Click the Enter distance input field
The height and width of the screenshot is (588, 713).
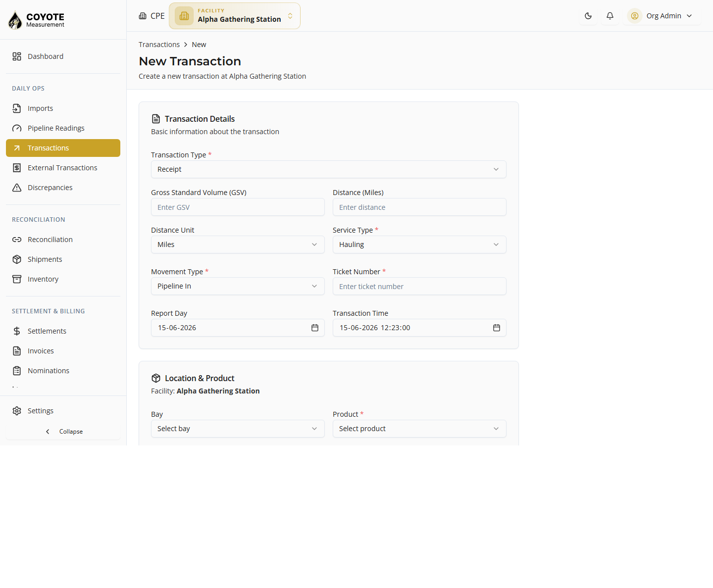[419, 207]
